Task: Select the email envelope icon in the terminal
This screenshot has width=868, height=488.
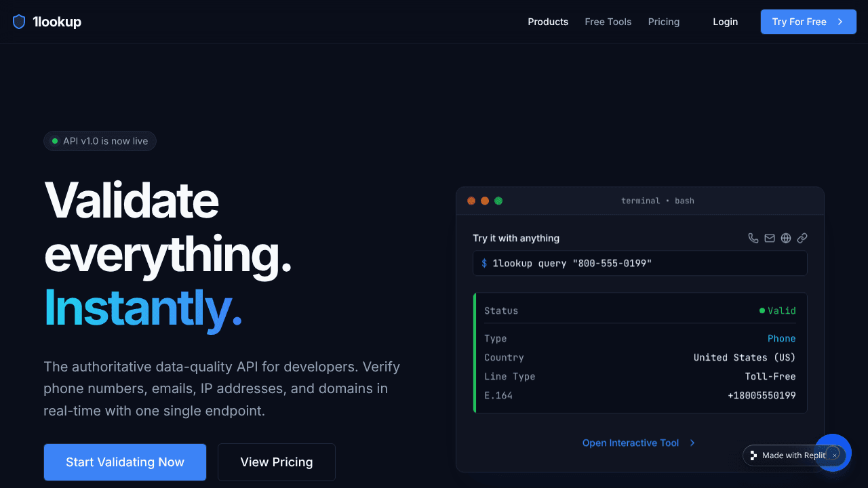Action: tap(770, 238)
